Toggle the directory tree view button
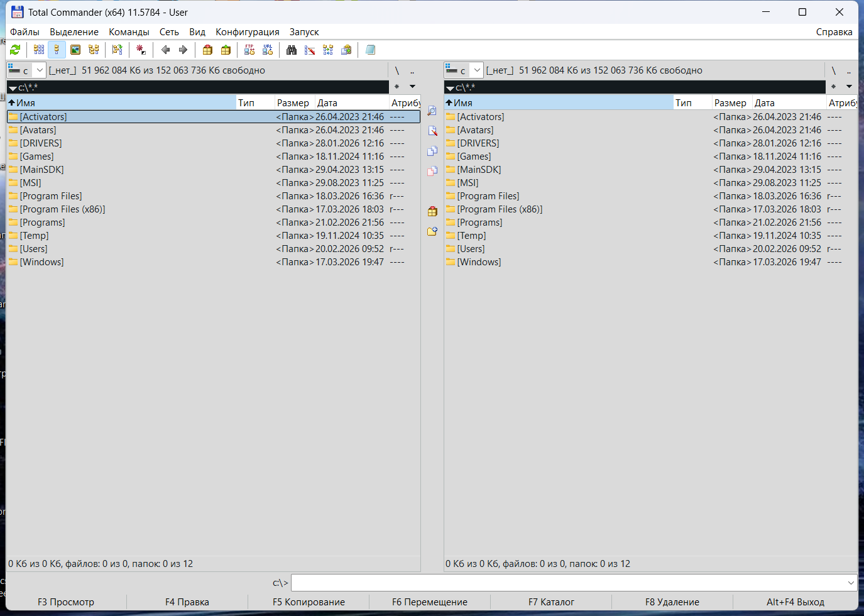 (94, 50)
